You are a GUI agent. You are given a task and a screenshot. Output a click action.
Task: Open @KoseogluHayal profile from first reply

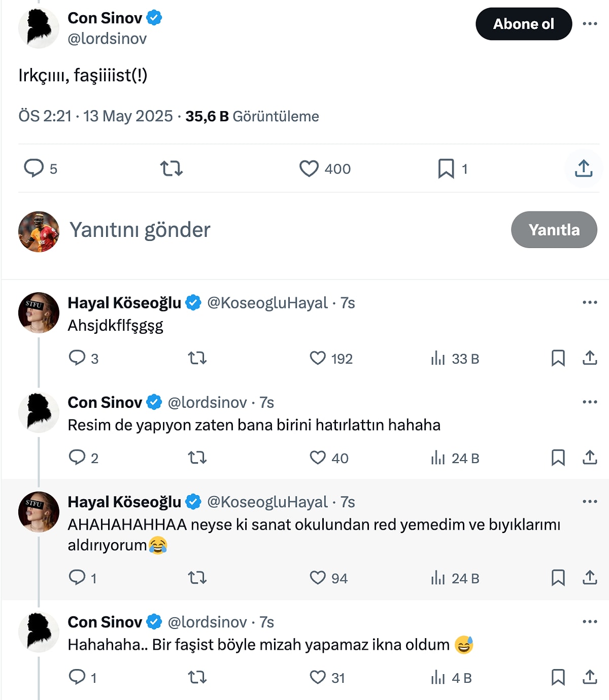pos(267,303)
